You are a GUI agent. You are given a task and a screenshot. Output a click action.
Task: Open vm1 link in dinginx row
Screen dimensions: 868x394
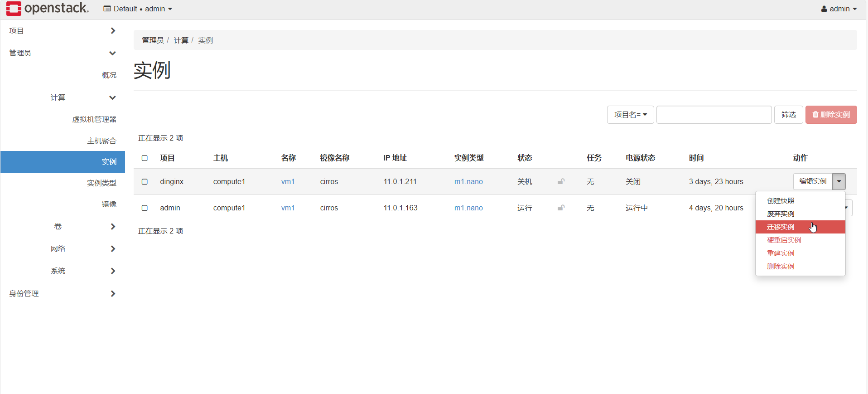point(288,181)
